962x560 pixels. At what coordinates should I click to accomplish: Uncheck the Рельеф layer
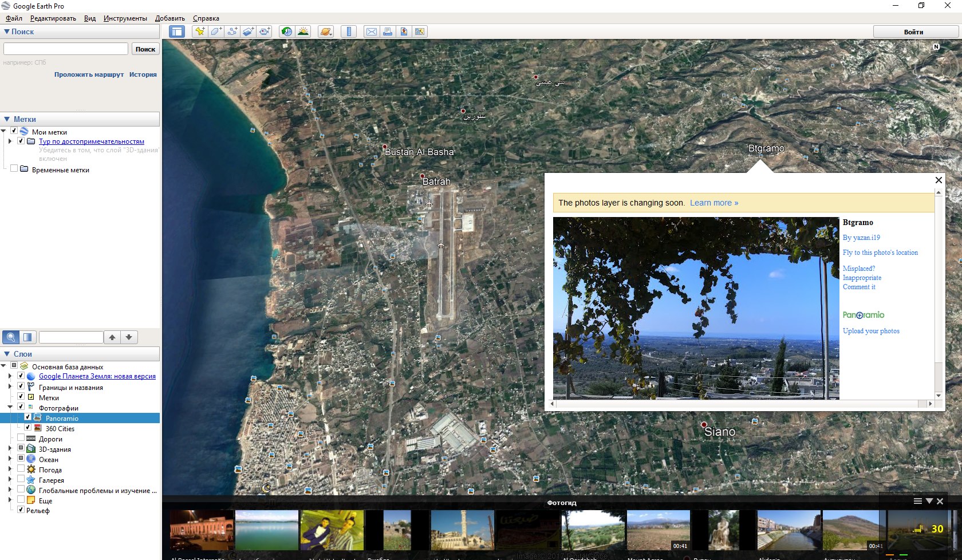(21, 510)
